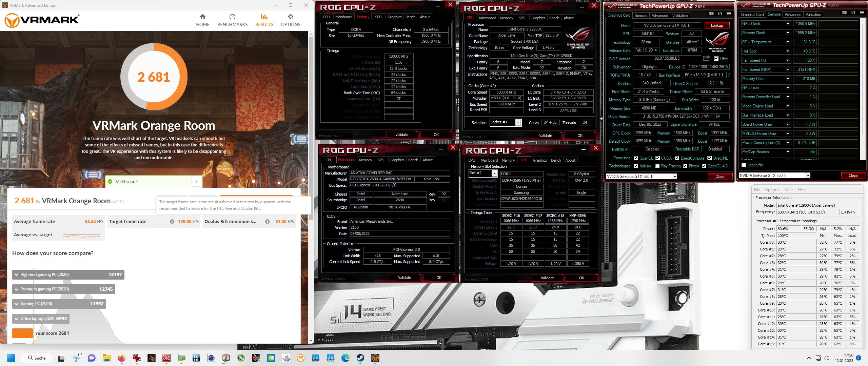Click Validate in CPU-Z Memory window
The image size is (868, 366).
coord(402,135)
